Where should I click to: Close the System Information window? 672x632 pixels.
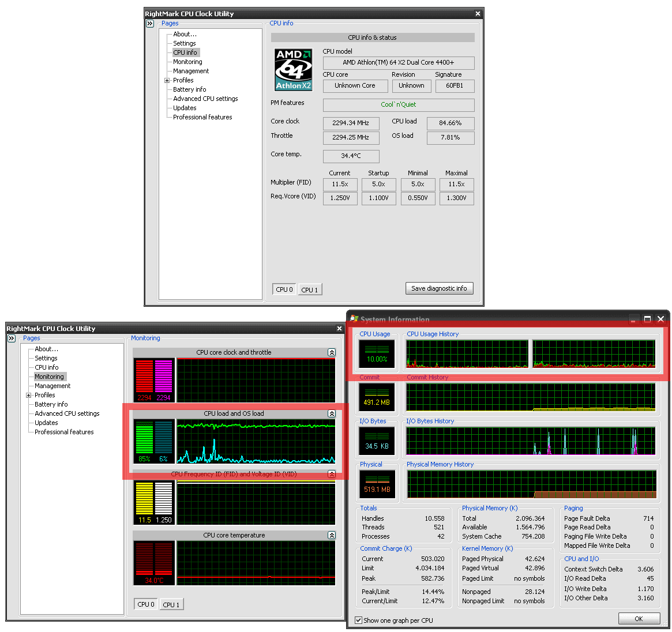click(x=661, y=319)
